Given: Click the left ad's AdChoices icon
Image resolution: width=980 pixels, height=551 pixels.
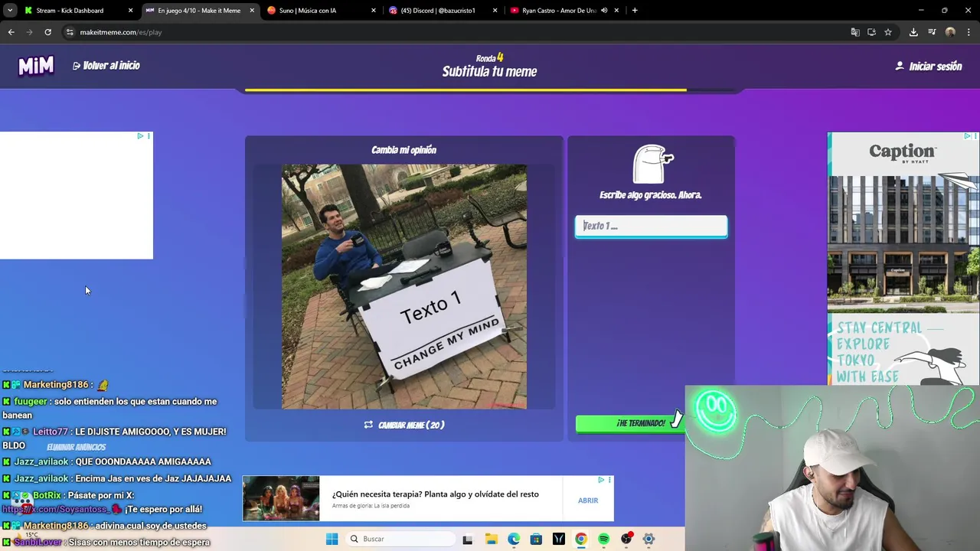Looking at the screenshot, I should pyautogui.click(x=140, y=136).
